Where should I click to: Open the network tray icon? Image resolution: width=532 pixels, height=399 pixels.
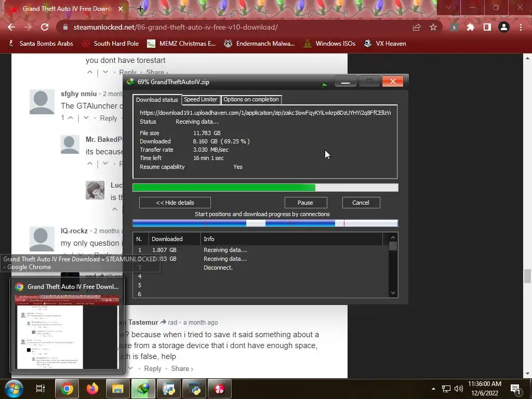(446, 389)
